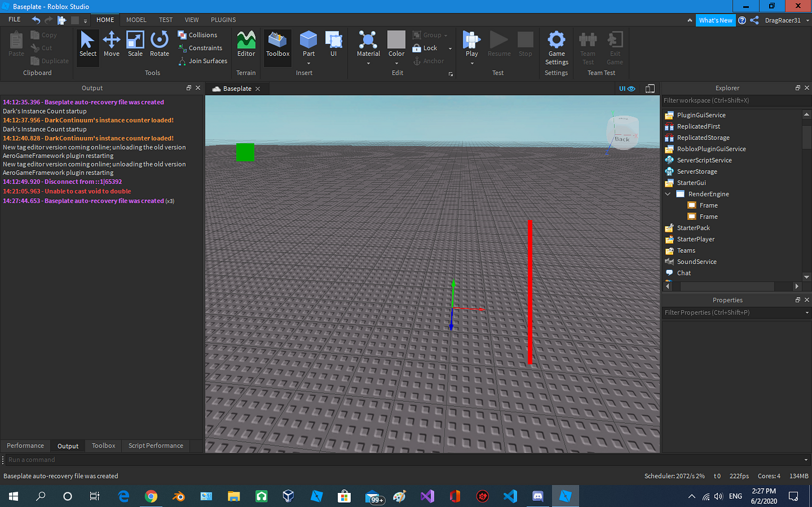812x507 pixels.
Task: Switch to the PLUGINS ribbon tab
Action: click(x=223, y=19)
